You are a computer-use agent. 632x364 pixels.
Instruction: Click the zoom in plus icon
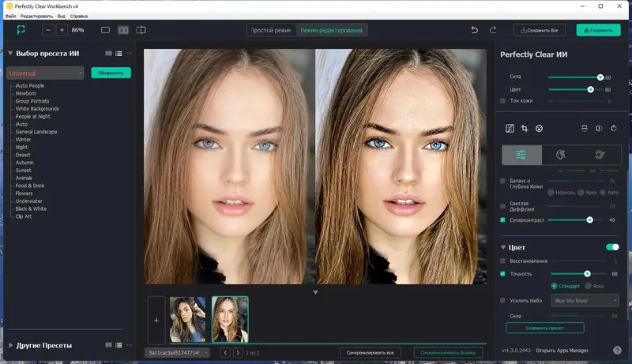coord(62,30)
